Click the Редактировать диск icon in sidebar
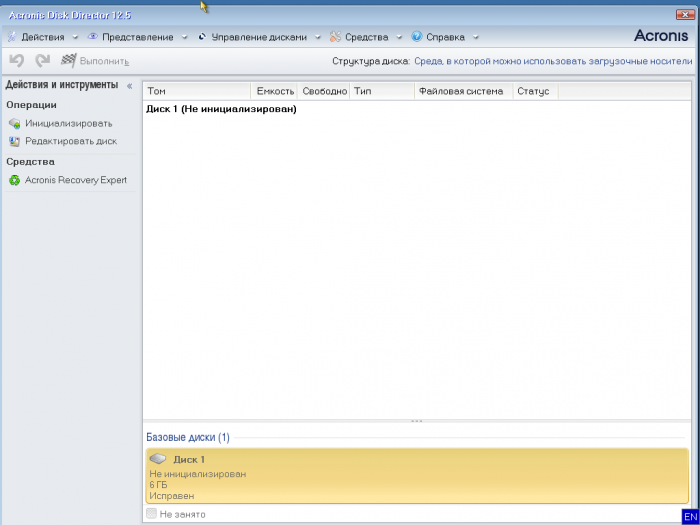 (x=14, y=142)
